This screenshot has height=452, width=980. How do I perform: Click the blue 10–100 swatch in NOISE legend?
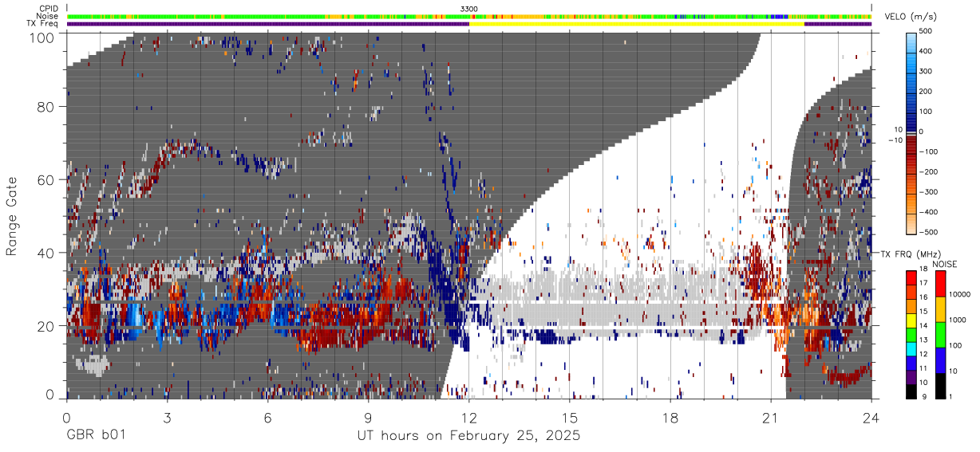pyautogui.click(x=940, y=360)
